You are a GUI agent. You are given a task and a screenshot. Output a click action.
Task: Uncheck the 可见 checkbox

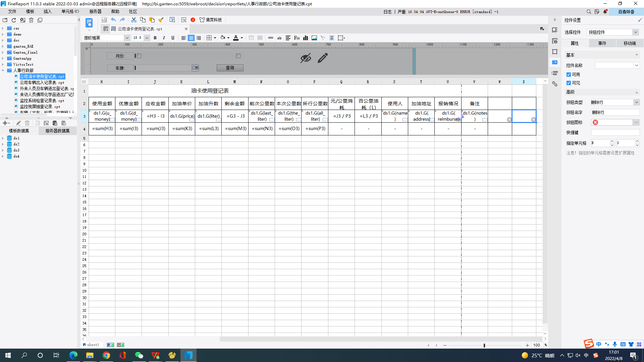569,83
